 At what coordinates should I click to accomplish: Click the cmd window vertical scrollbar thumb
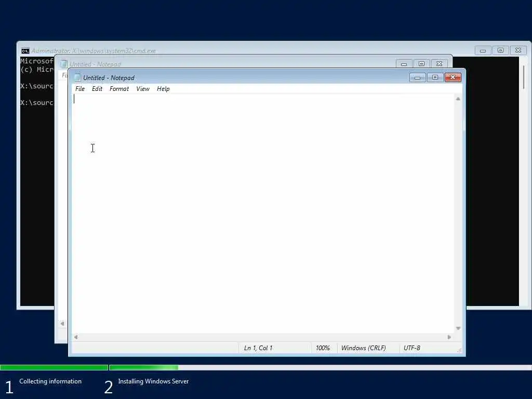pyautogui.click(x=524, y=77)
